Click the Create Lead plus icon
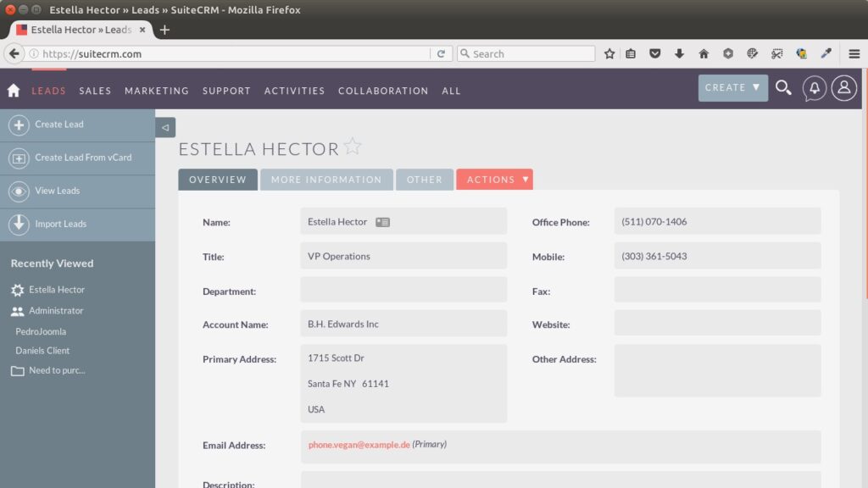868x488 pixels. [18, 125]
